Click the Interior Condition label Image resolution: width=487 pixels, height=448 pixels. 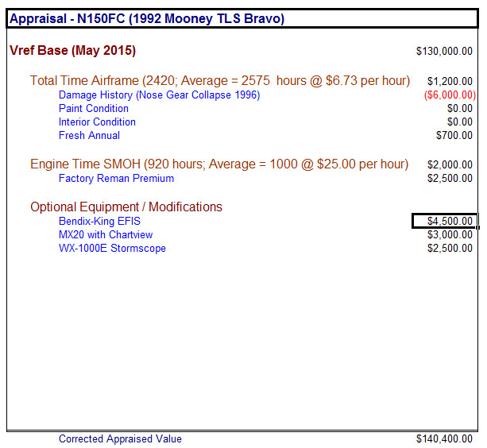[x=97, y=122]
